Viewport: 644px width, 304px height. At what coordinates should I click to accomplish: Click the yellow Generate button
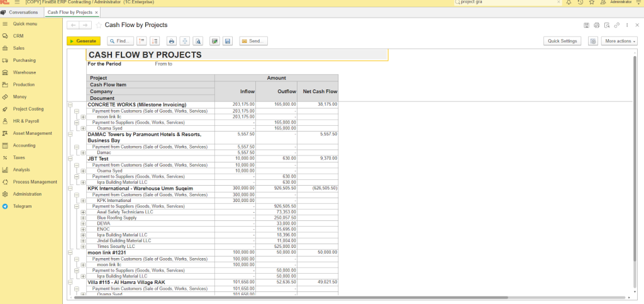click(x=84, y=41)
